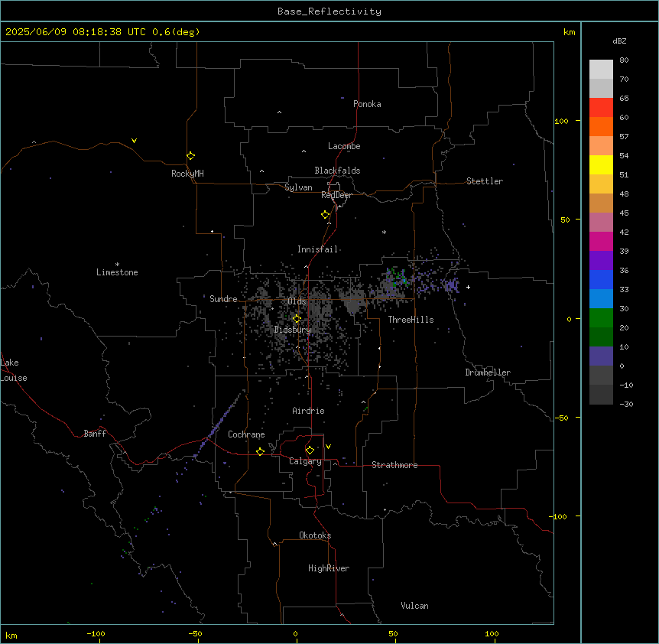Pick the indigo 0-10 dBZ swatch
Viewport: 659px width, 644px height.
tap(601, 356)
